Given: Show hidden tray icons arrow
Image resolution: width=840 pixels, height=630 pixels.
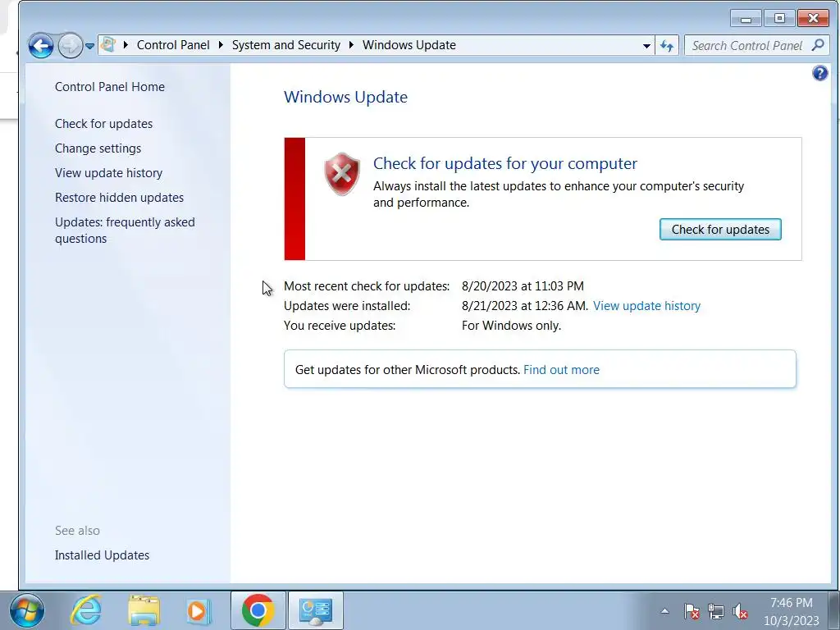Looking at the screenshot, I should [664, 610].
